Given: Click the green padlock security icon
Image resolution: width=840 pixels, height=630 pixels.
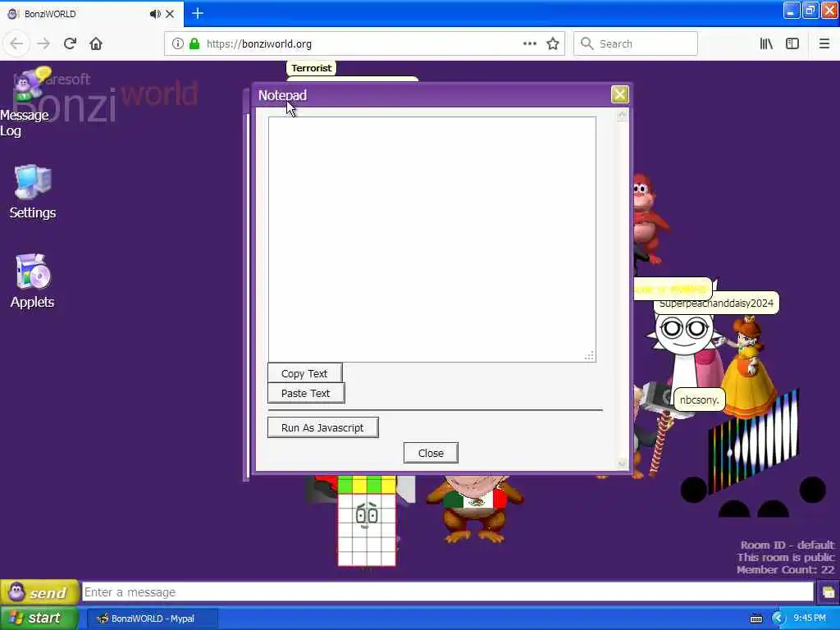Looking at the screenshot, I should point(194,43).
